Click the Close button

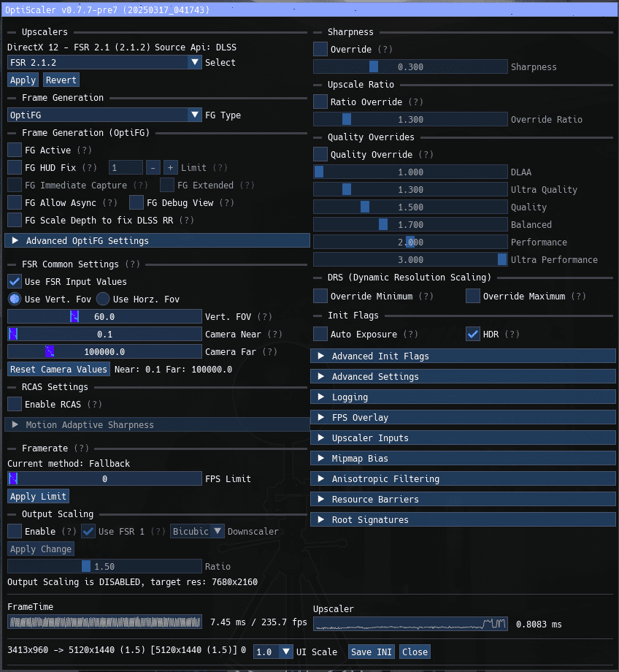(x=415, y=652)
